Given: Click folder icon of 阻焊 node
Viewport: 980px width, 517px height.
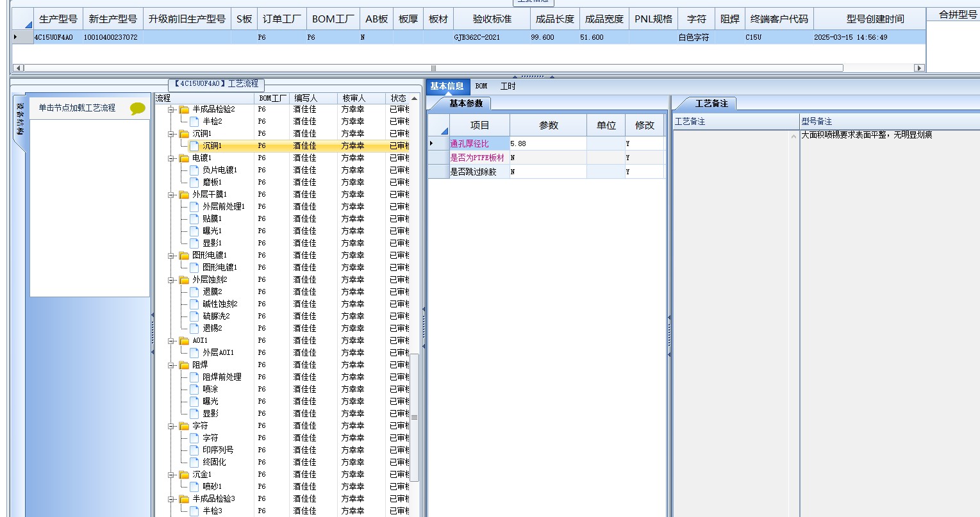Looking at the screenshot, I should pos(184,365).
